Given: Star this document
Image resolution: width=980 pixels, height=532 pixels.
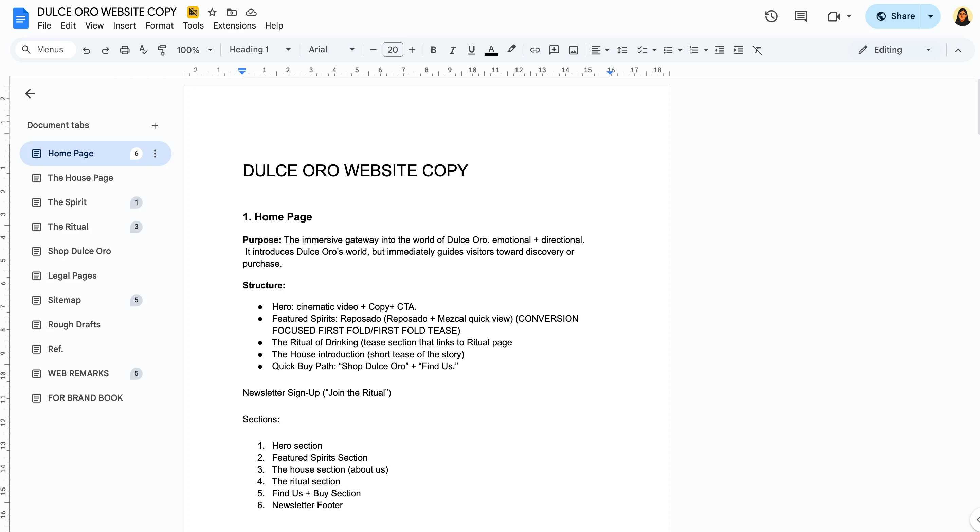Looking at the screenshot, I should [x=212, y=12].
